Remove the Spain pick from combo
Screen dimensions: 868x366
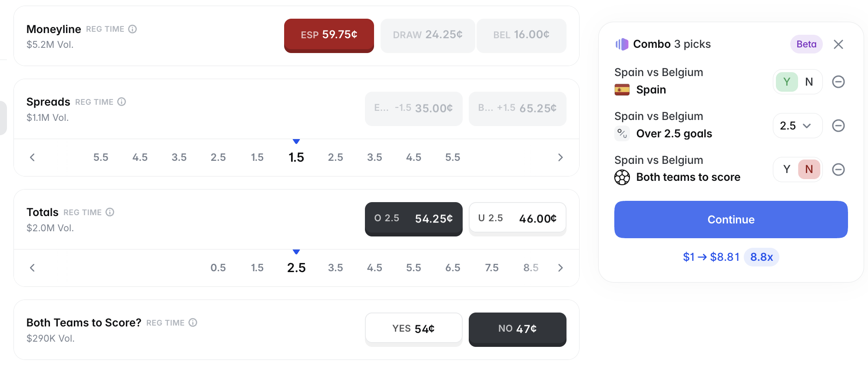838,82
